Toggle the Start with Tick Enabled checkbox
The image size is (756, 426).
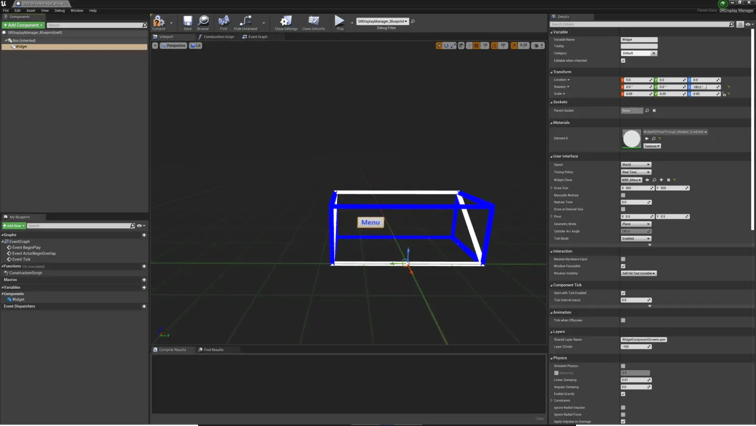623,293
